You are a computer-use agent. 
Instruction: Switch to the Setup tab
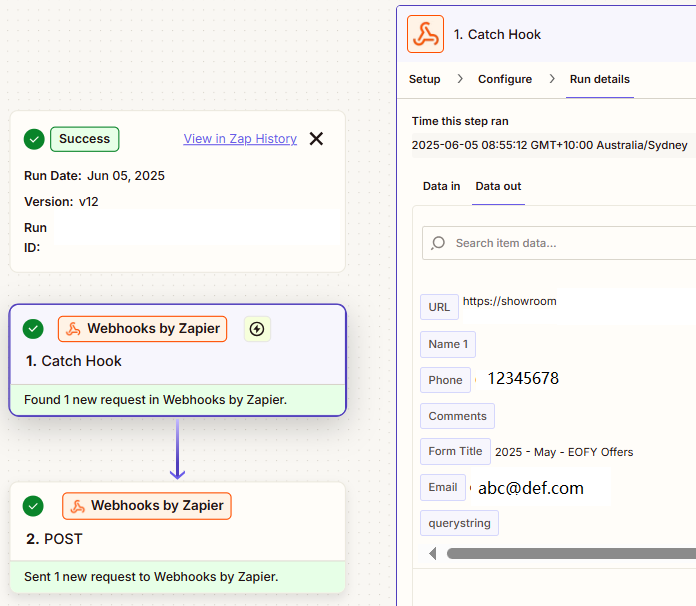tap(424, 79)
